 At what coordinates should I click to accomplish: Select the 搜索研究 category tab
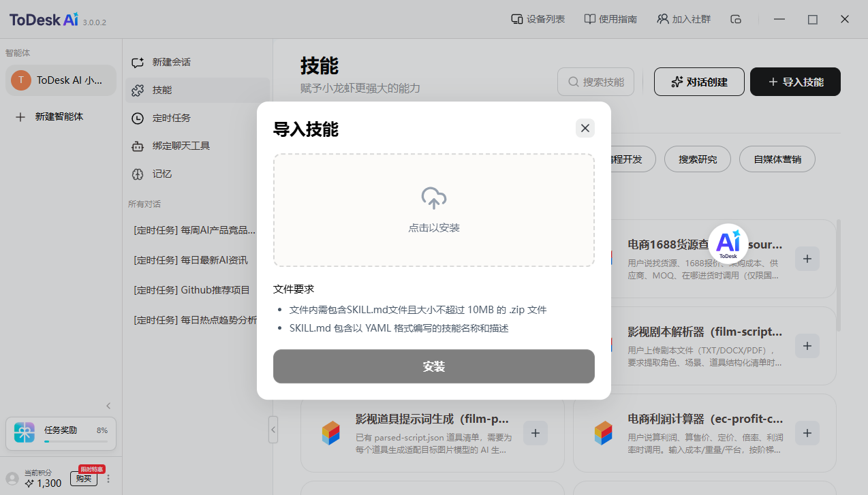pos(698,159)
